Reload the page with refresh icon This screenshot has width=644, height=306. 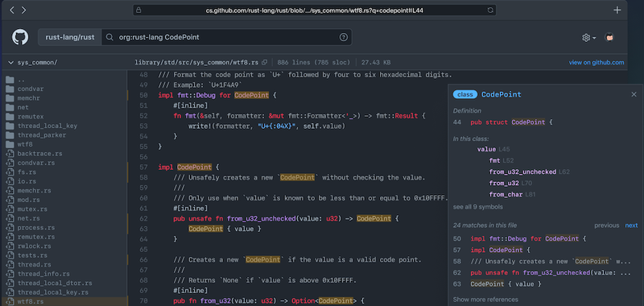click(x=490, y=10)
